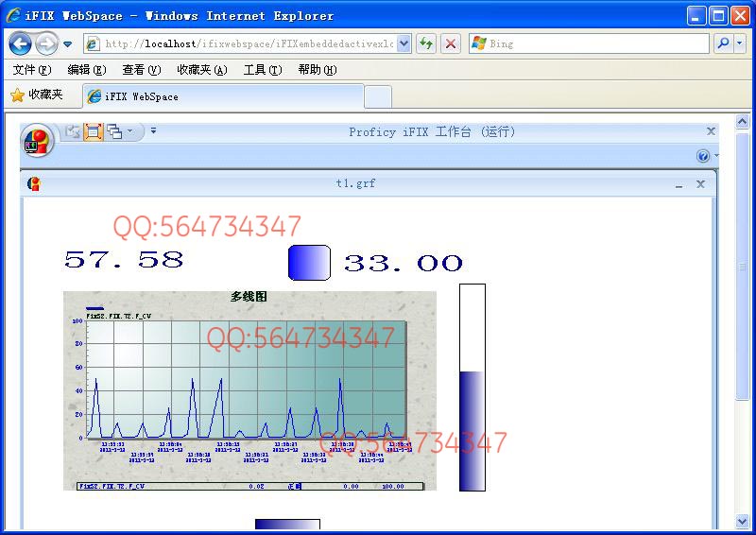Click the 57.58 data value

click(124, 260)
